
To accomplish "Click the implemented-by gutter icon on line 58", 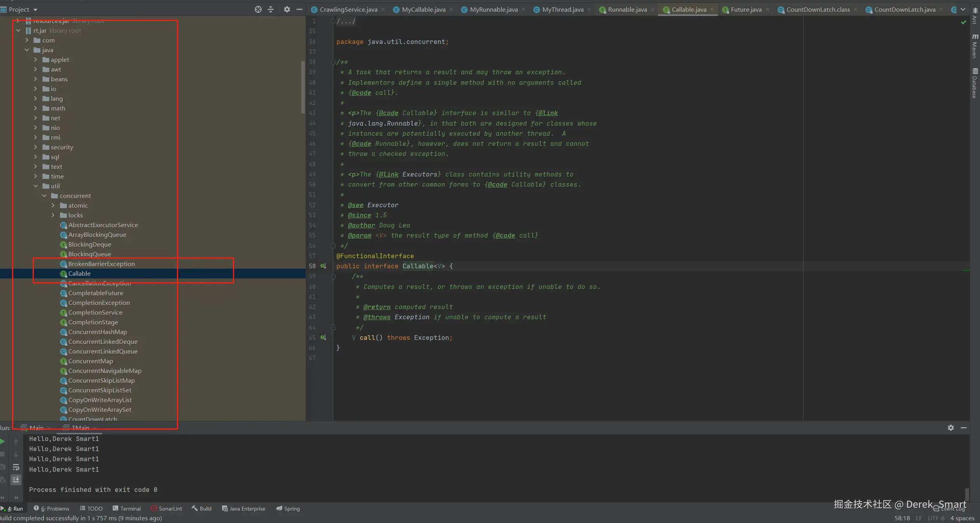I will click(x=323, y=266).
